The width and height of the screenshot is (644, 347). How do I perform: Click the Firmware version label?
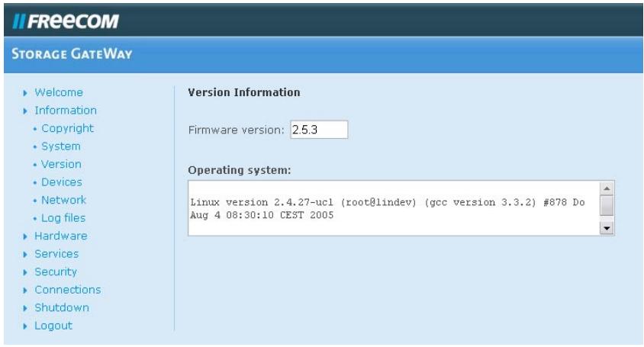tap(237, 130)
